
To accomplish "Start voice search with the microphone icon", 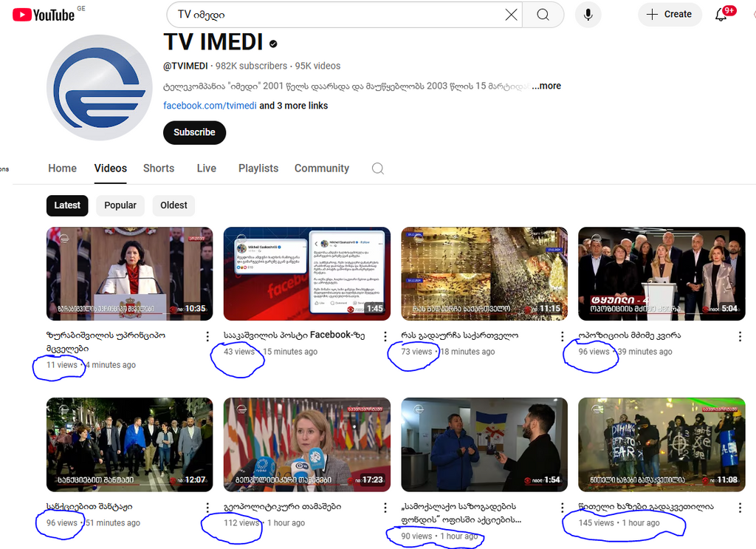I will 588,15.
